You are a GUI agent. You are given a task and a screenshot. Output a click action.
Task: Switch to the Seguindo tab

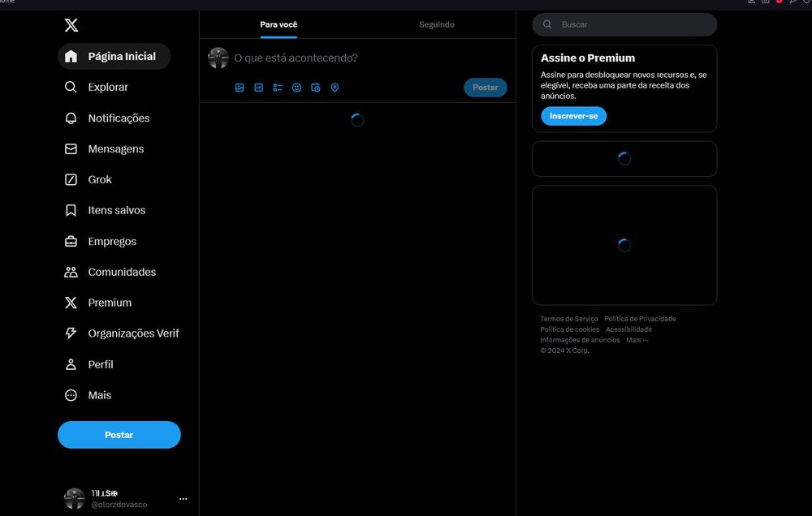coord(437,24)
